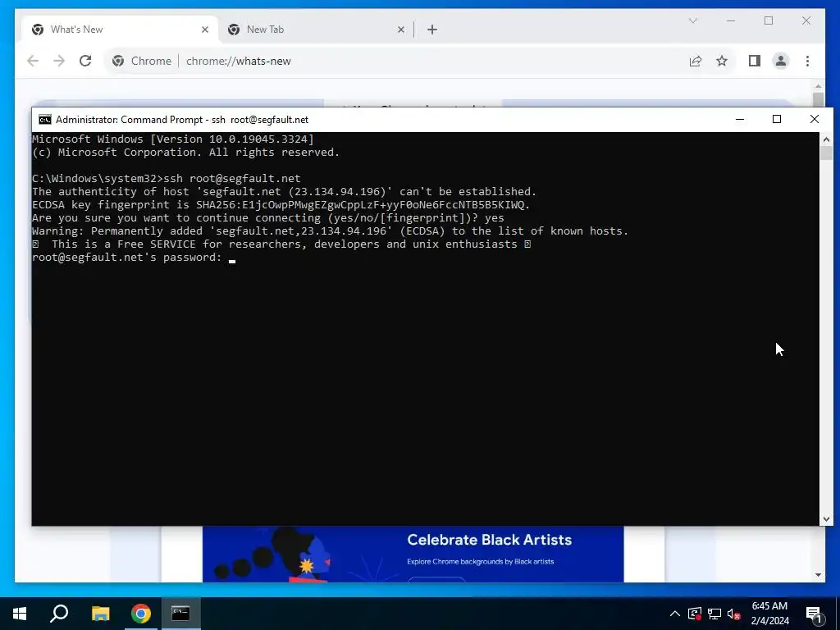The image size is (840, 630).
Task: Click the security alert tray icon
Action: click(695, 614)
